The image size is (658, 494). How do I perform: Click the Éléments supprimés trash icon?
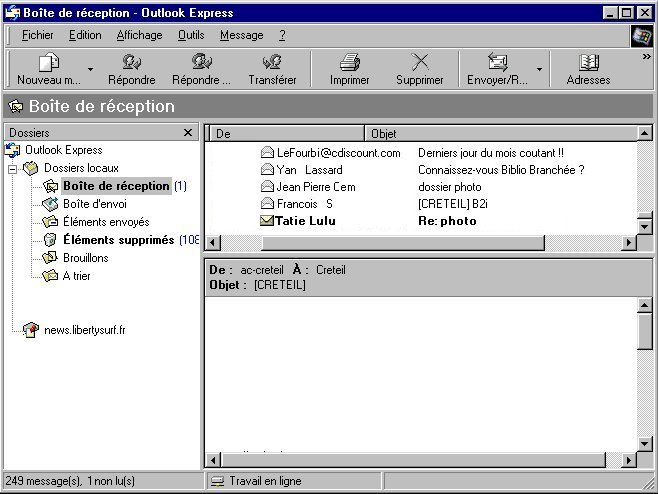click(50, 240)
